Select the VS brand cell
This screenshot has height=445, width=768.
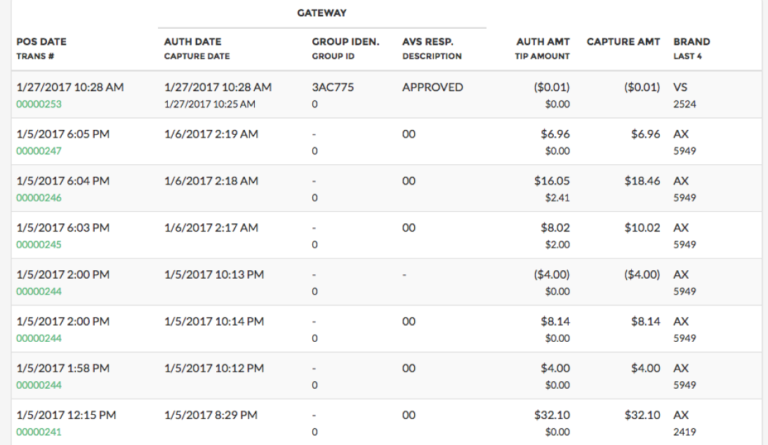[x=681, y=87]
